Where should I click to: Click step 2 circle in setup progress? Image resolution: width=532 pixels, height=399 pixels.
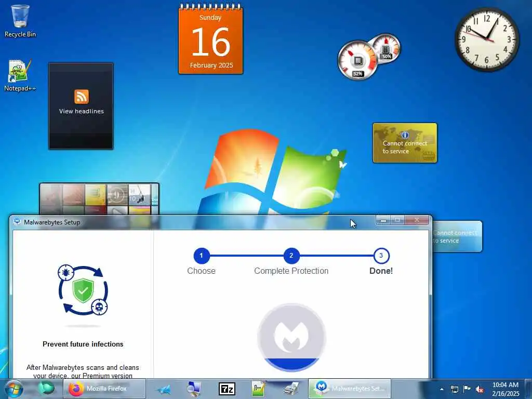coord(291,256)
